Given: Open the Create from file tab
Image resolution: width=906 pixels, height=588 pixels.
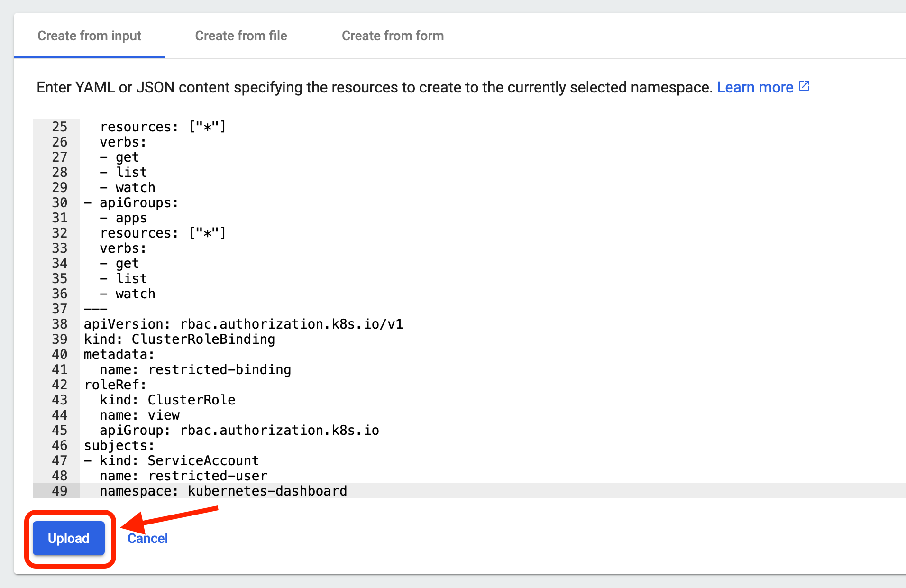Looking at the screenshot, I should coord(241,36).
